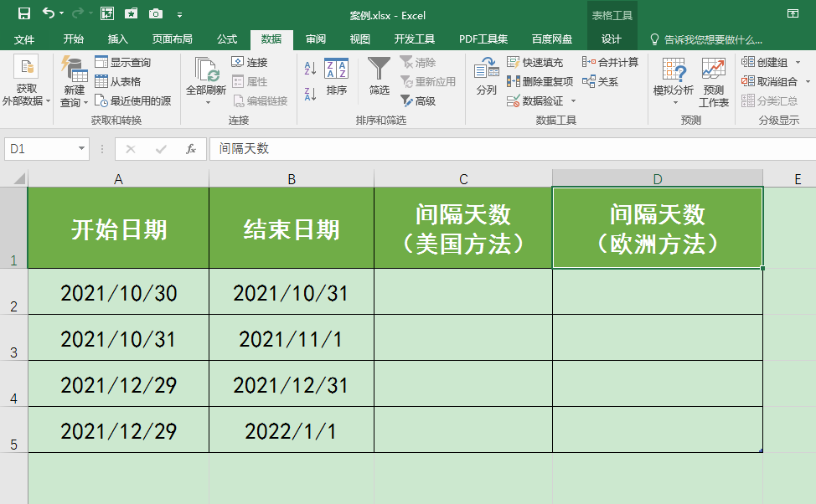
Task: Click 全部刷新 icon
Action: coord(206,69)
